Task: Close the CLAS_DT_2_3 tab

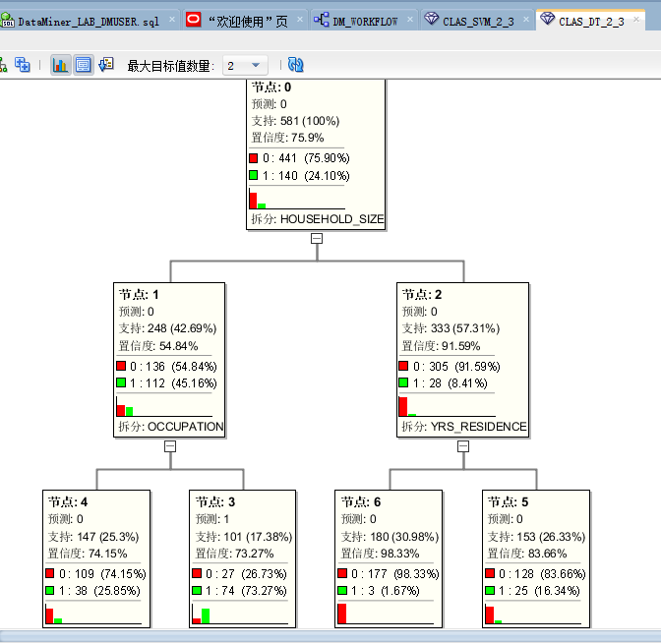Action: (636, 20)
